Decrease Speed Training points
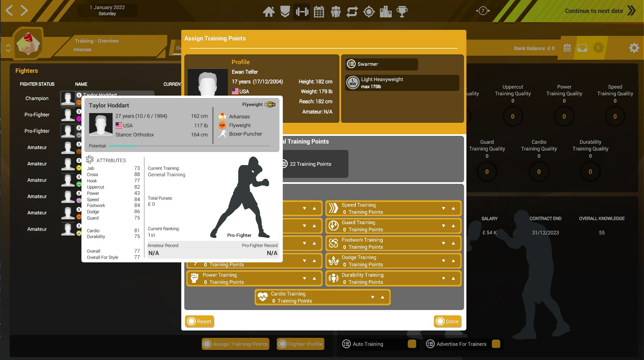Viewport: 644px width, 360px height. 443,208
